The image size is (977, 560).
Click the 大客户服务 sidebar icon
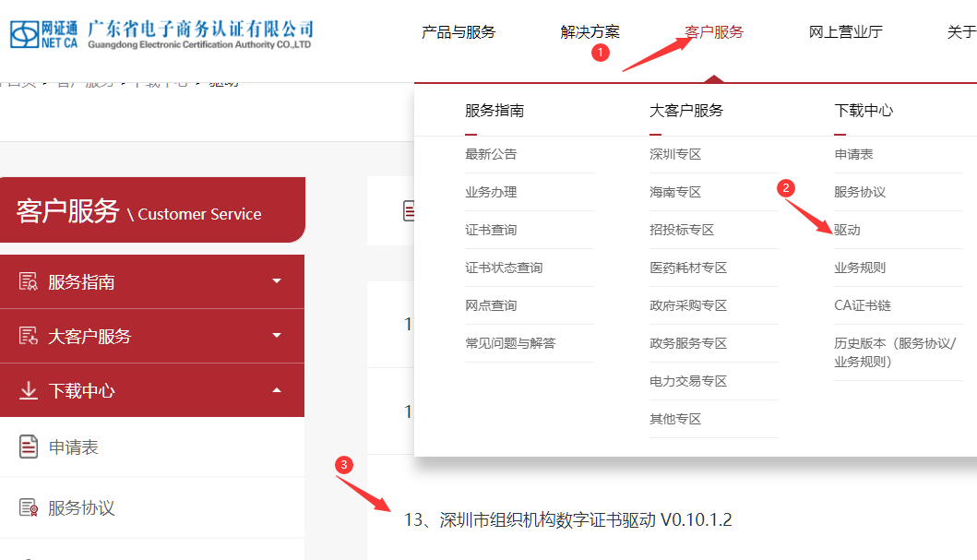tap(29, 337)
